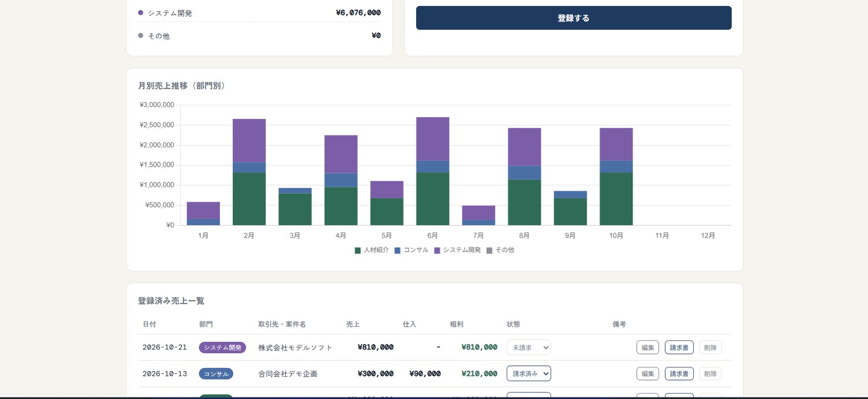Select the 2月 bar's purple segment
This screenshot has width=868, height=399.
tap(249, 141)
